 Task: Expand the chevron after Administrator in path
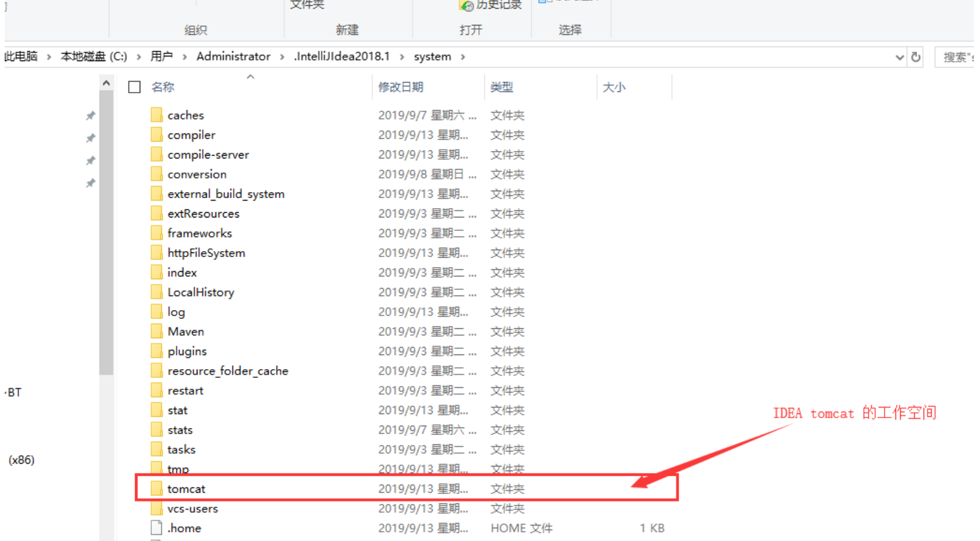click(x=282, y=57)
